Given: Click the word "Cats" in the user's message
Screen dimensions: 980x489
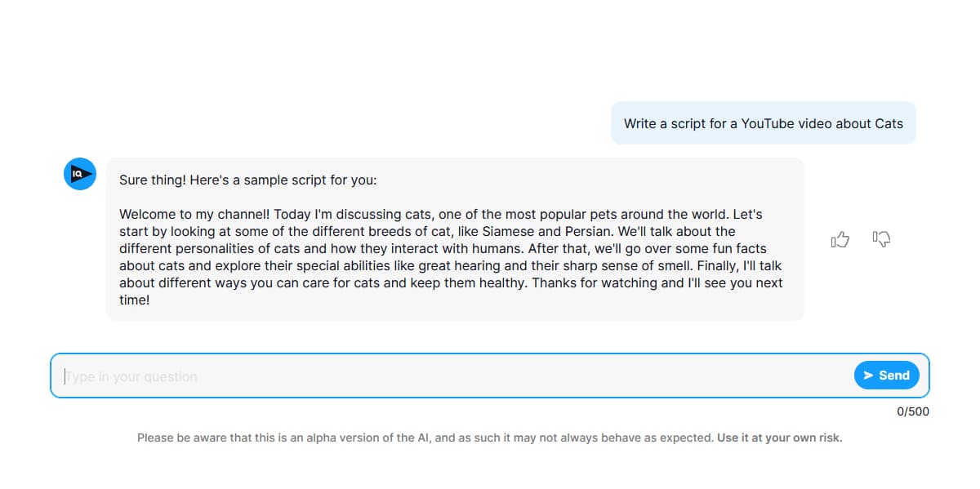Looking at the screenshot, I should click(x=889, y=123).
